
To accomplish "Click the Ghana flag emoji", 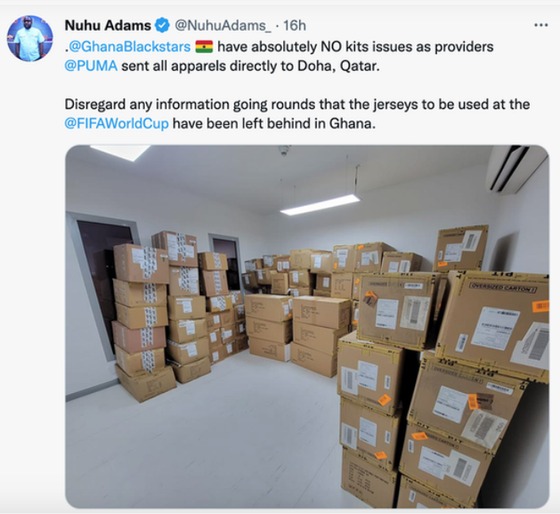I will 204,47.
